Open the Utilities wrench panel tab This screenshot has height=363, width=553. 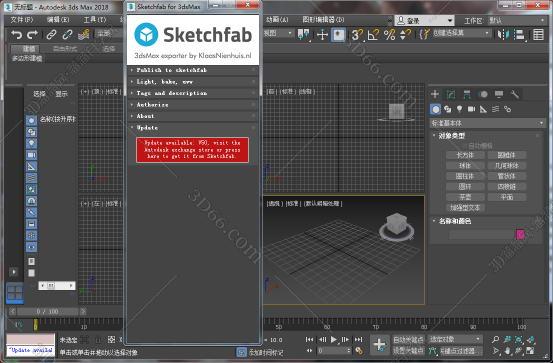click(x=515, y=94)
